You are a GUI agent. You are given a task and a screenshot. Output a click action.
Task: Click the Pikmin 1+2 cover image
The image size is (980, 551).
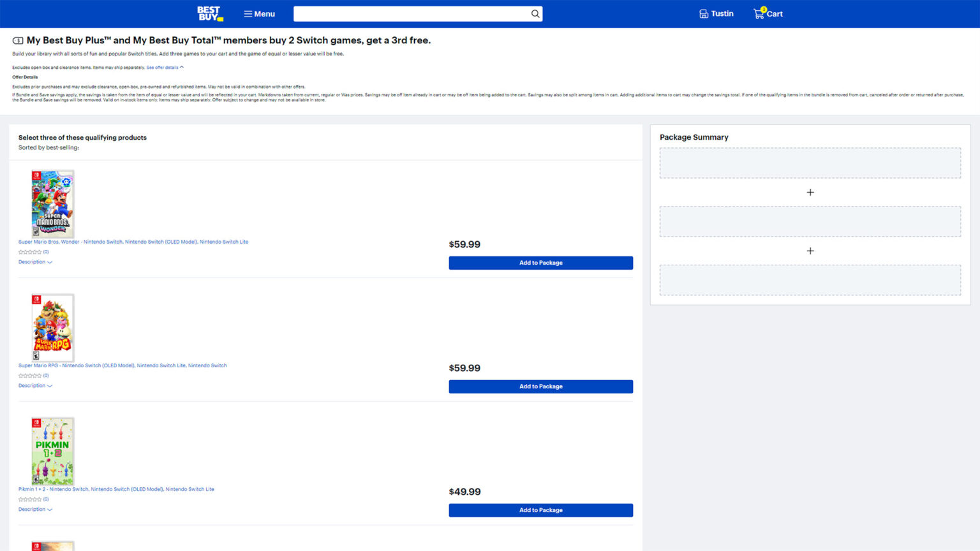[x=52, y=452]
